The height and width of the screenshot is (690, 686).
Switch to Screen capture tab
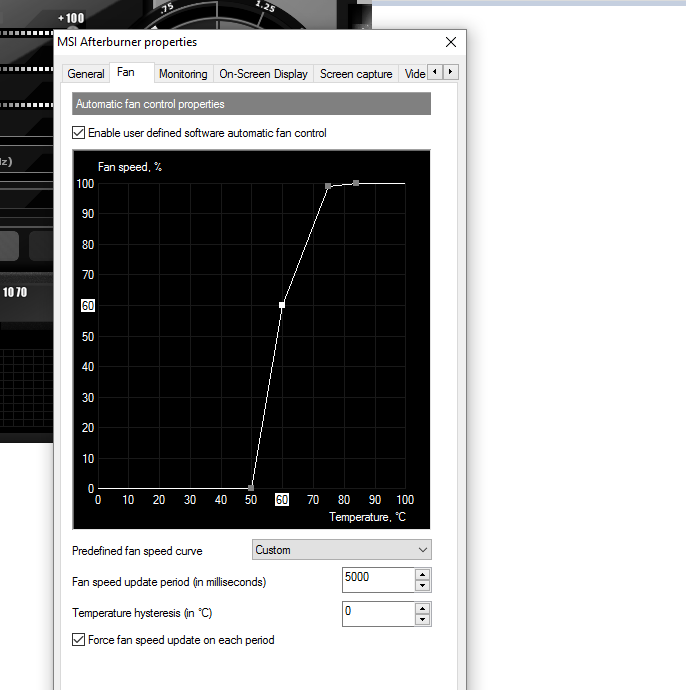click(x=356, y=74)
